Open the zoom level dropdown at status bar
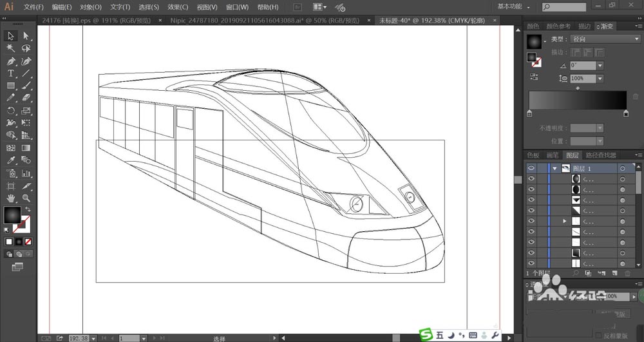The height and width of the screenshot is (342, 644). [x=93, y=338]
